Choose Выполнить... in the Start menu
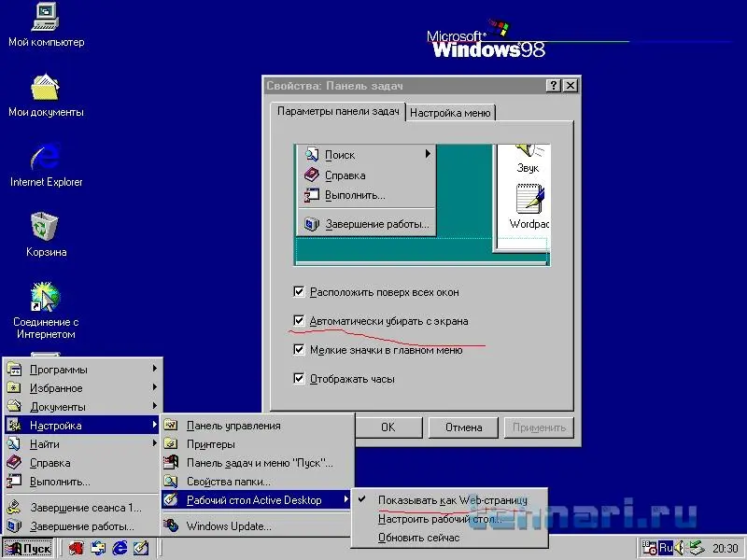The height and width of the screenshot is (560, 747). coord(82,482)
